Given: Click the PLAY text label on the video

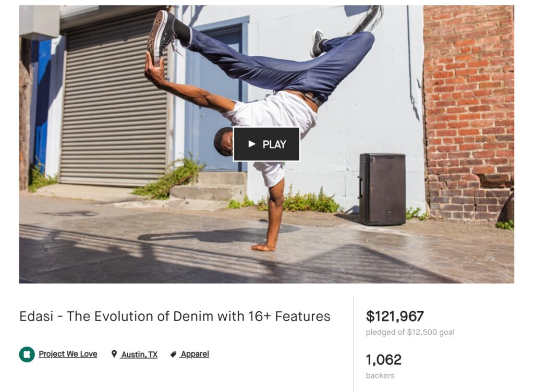Looking at the screenshot, I should (274, 144).
